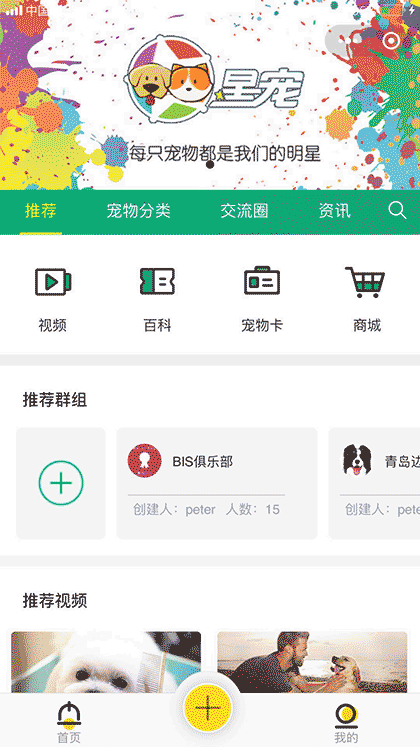The width and height of the screenshot is (420, 747).
Task: Tap 创建人: peter under BIS俱乐部
Action: (x=174, y=510)
